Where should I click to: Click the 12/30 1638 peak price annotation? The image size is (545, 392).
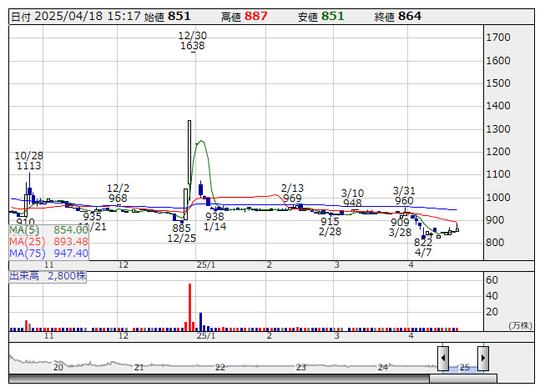(192, 40)
